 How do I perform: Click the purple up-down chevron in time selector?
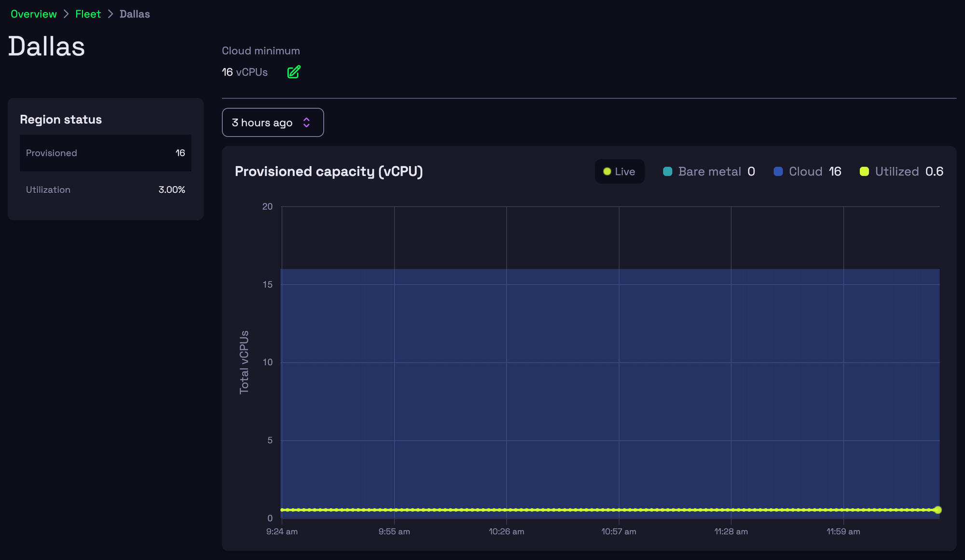click(x=306, y=123)
